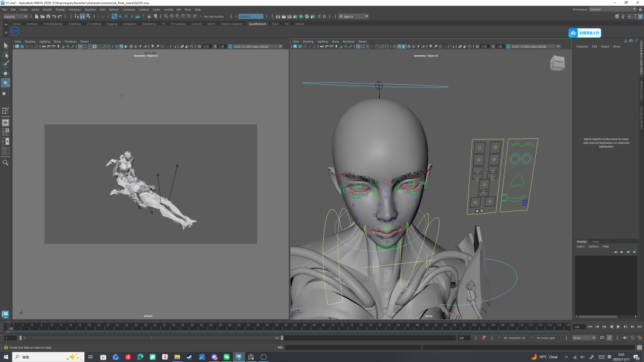Open the Shading menu in the right viewport
Viewport: 644px width, 362px height.
point(308,41)
